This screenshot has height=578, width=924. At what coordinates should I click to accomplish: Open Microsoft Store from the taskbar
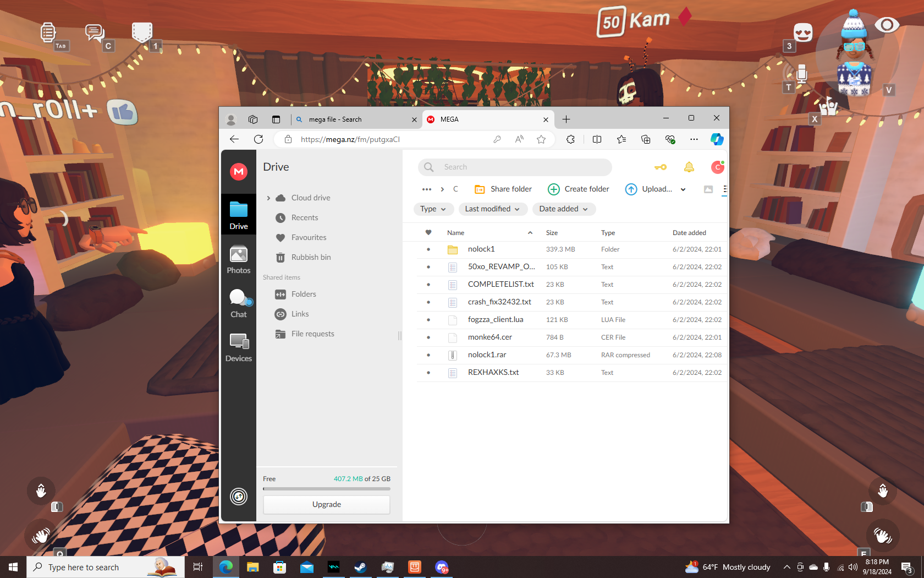(279, 567)
